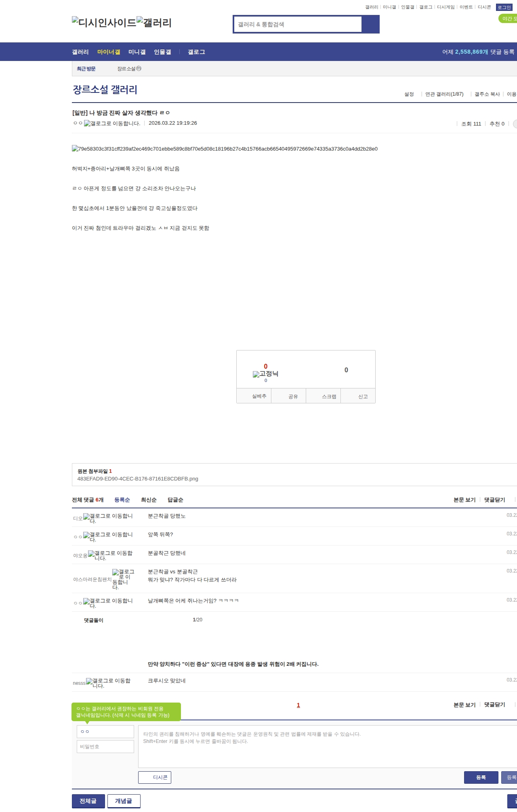Focus the 비밀번호 password field
The width and height of the screenshot is (517, 812).
pyautogui.click(x=105, y=747)
